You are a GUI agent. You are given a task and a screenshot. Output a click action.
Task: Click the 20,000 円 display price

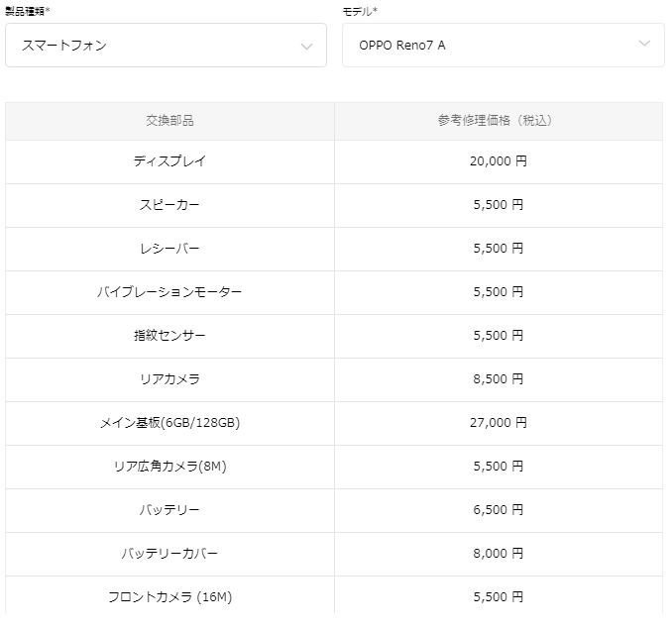coord(498,160)
